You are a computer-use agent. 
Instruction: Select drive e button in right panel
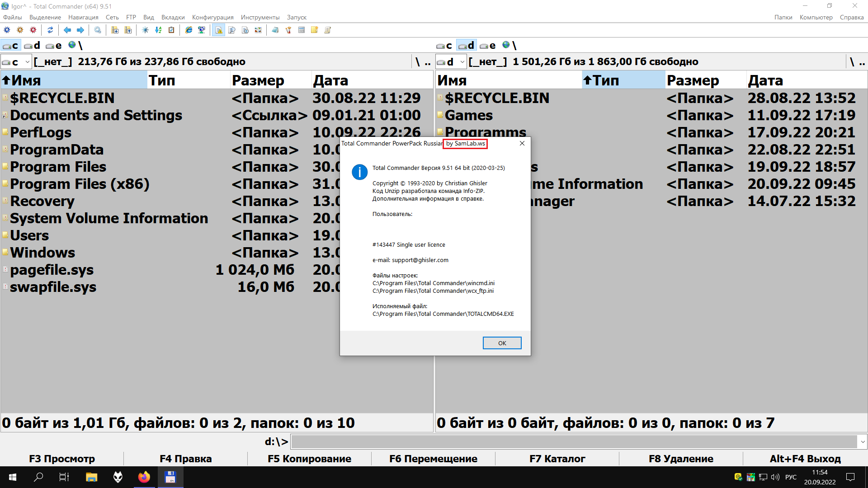pyautogui.click(x=488, y=46)
